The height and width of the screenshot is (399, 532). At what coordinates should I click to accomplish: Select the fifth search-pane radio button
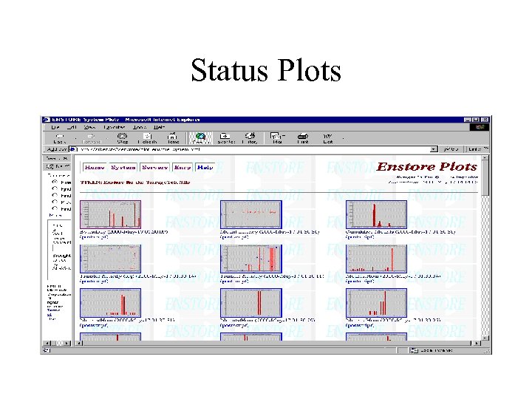click(x=55, y=208)
